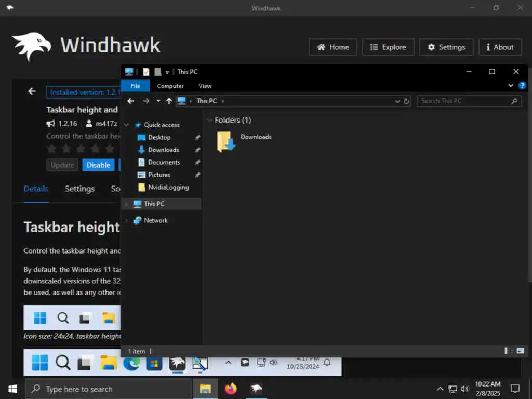Expand the ribbon with chevron
The width and height of the screenshot is (532, 399).
[511, 86]
